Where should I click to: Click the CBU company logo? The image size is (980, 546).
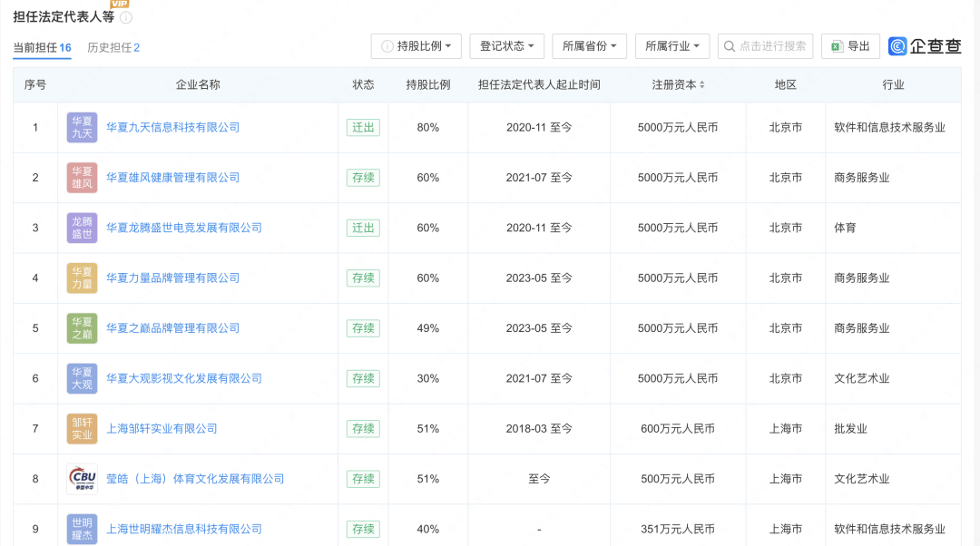click(82, 479)
